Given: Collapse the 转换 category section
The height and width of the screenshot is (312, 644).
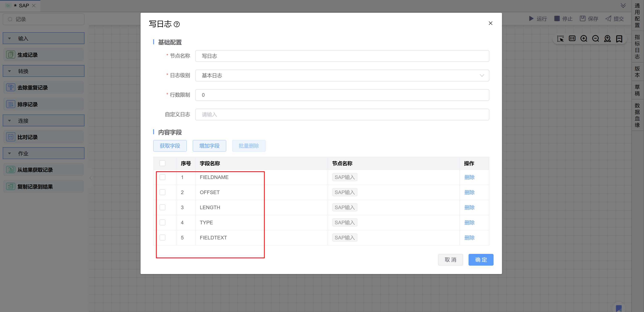Looking at the screenshot, I should click(x=9, y=71).
